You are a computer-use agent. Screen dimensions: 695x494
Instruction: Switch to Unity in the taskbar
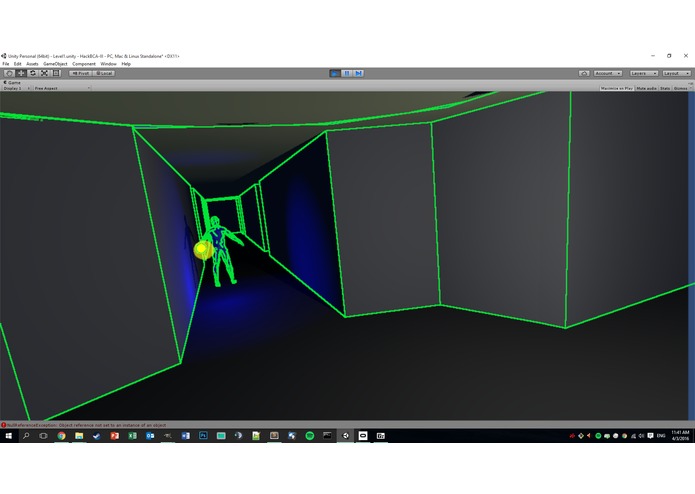click(x=345, y=436)
